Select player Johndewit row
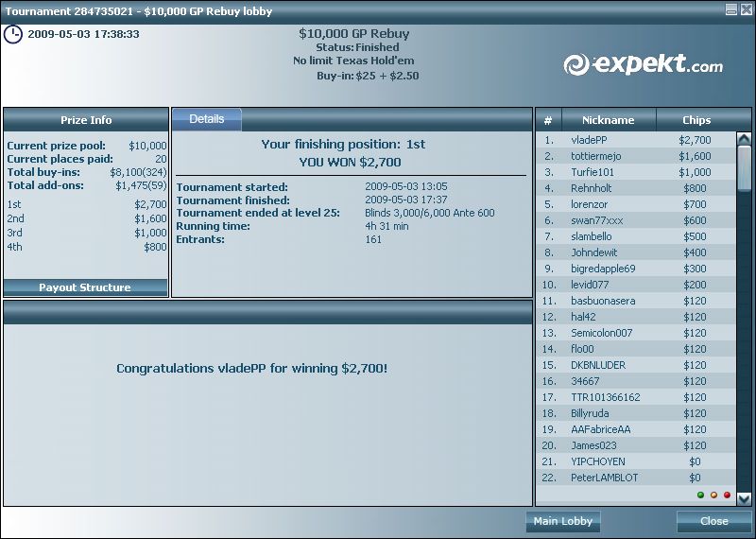Image resolution: width=756 pixels, height=539 pixels. [636, 252]
